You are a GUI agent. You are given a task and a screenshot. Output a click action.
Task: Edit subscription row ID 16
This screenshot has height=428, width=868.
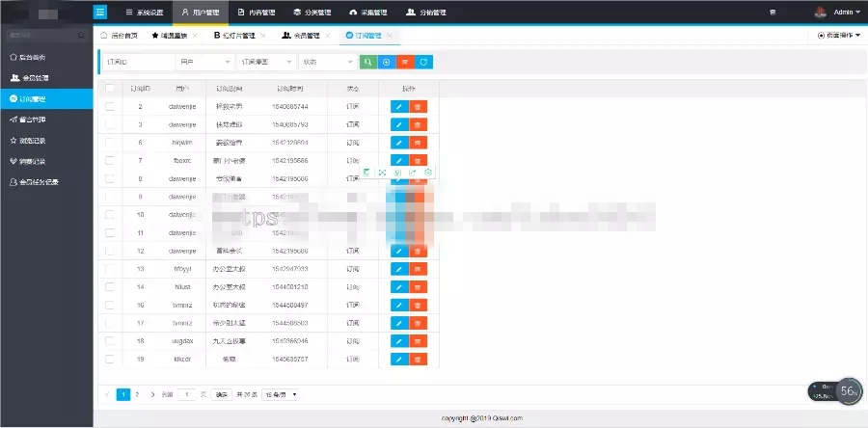click(x=399, y=306)
